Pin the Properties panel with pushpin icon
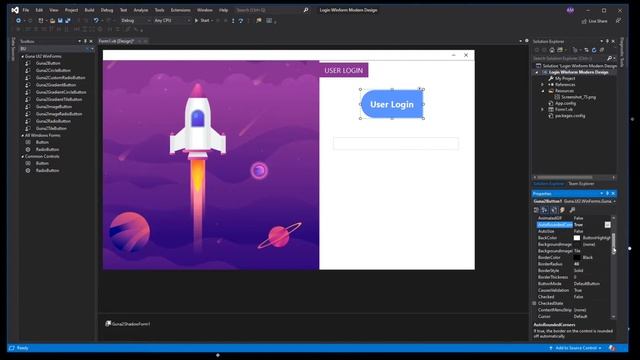This screenshot has width=640, height=360. point(607,193)
